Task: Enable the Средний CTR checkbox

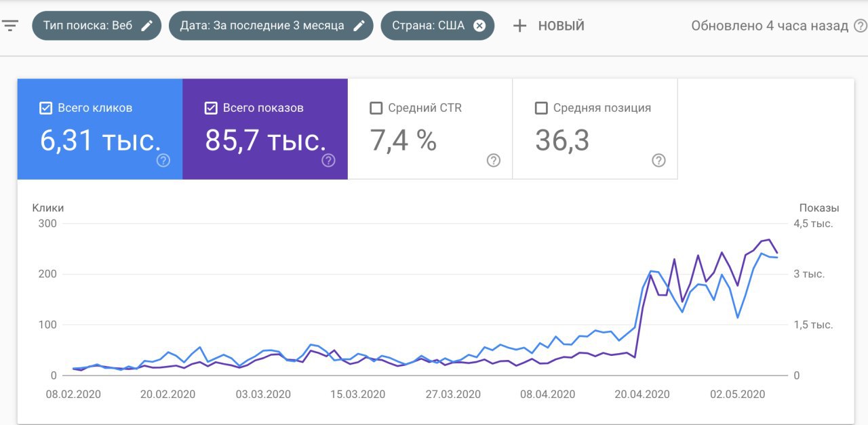Action: pos(376,108)
